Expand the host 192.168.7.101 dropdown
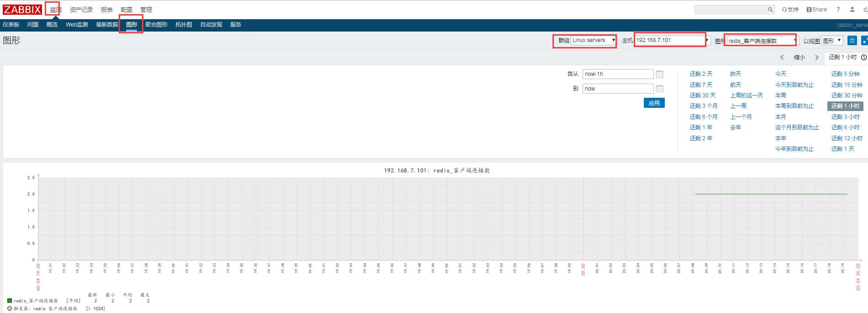The image size is (868, 313). tap(672, 40)
